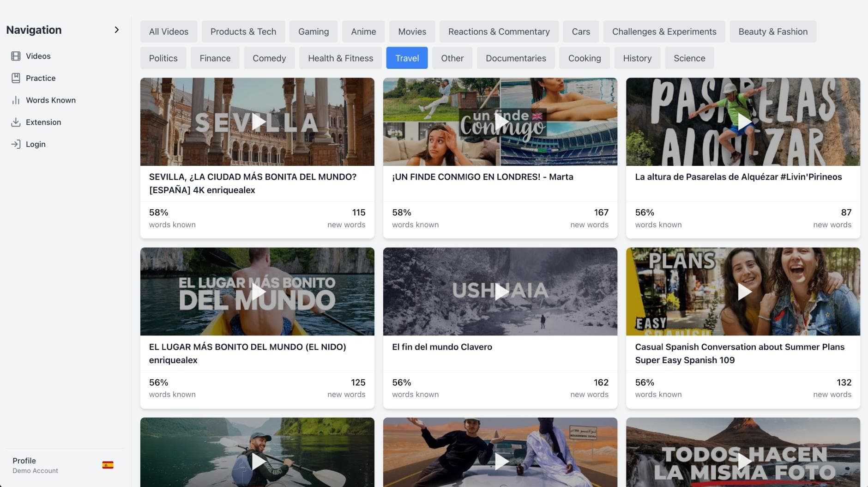
Task: Open Reactions & Commentary category
Action: tap(499, 31)
